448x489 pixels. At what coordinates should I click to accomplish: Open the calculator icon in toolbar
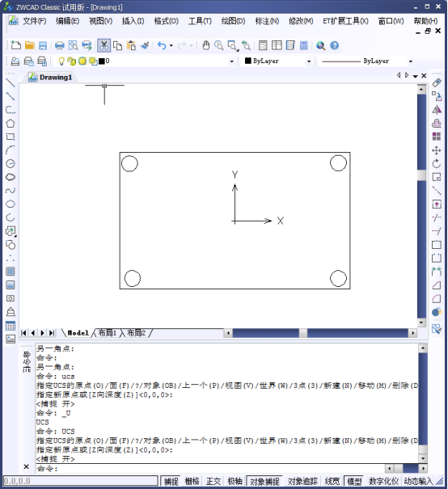click(x=303, y=45)
